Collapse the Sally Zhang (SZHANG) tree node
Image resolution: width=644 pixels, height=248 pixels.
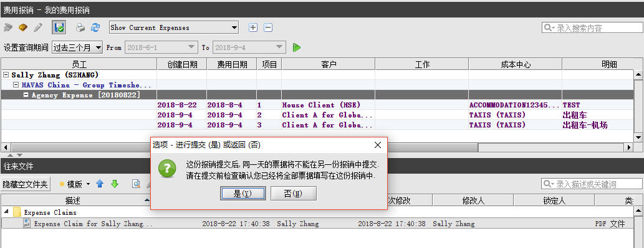[x=6, y=75]
